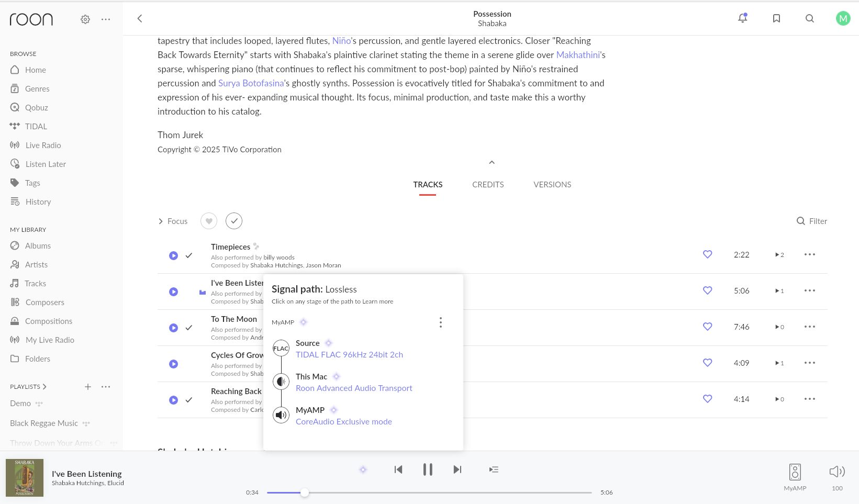Screen dimensions: 859x504
Task: Open more options for 5:06 track row
Action: pos(810,290)
